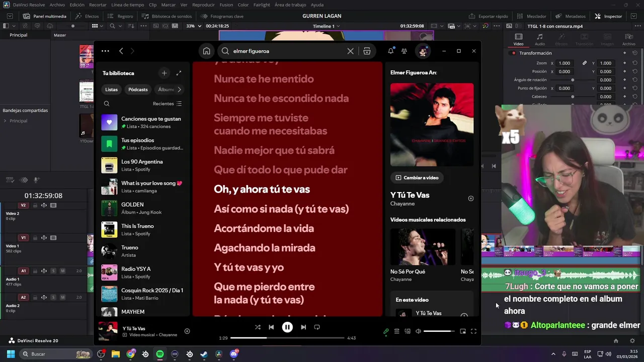This screenshot has height=362, width=644.
Task: Click Cambiar a video button
Action: tap(417, 177)
